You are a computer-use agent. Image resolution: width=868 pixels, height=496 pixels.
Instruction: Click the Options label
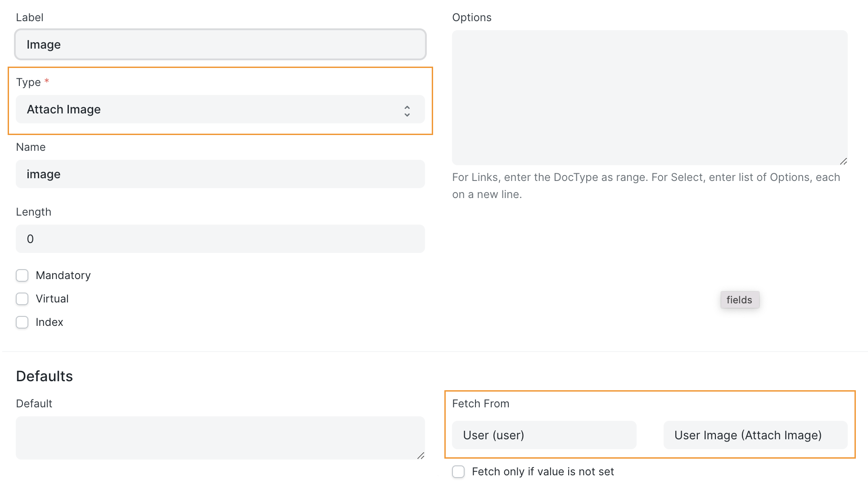(472, 18)
